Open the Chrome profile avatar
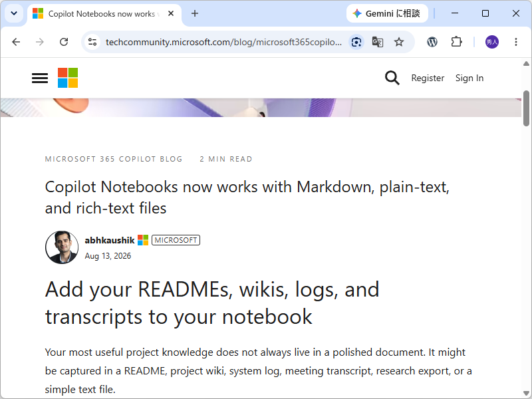532x399 pixels. tap(492, 42)
